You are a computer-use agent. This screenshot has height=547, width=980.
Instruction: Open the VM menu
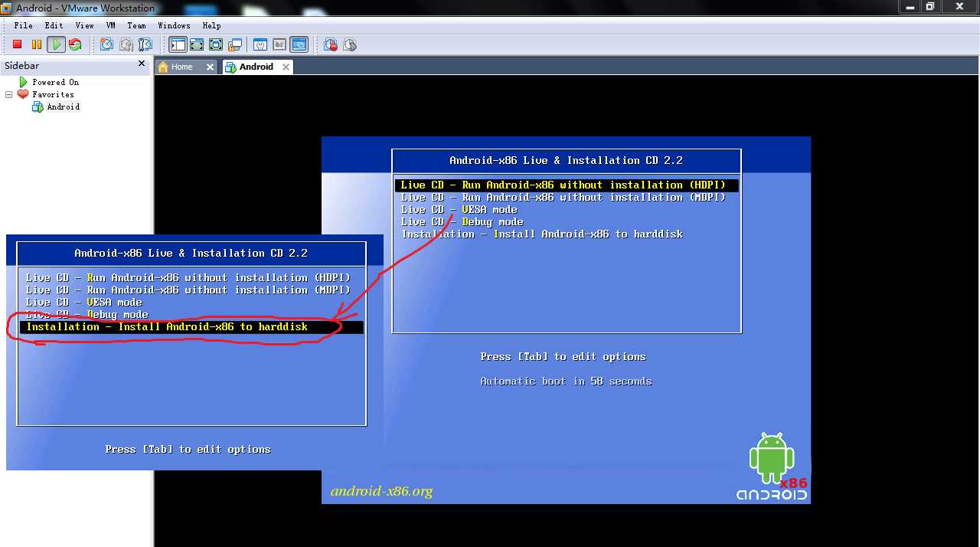[111, 25]
